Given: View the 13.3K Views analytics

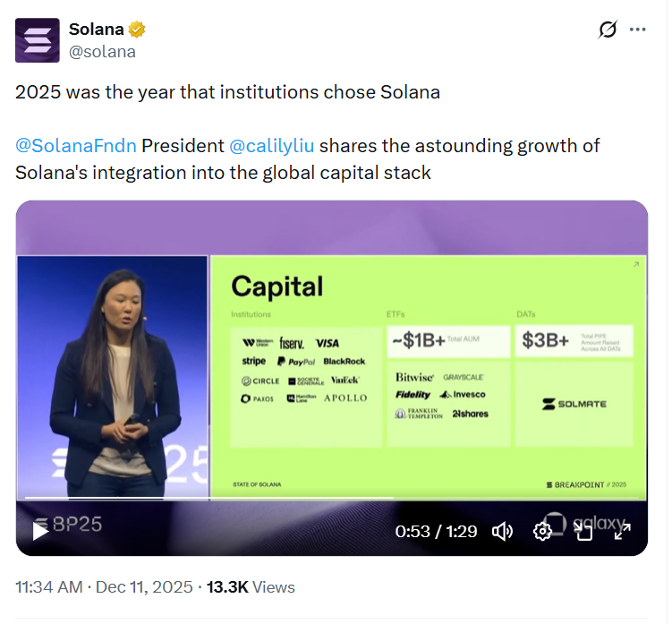Looking at the screenshot, I should [x=251, y=587].
